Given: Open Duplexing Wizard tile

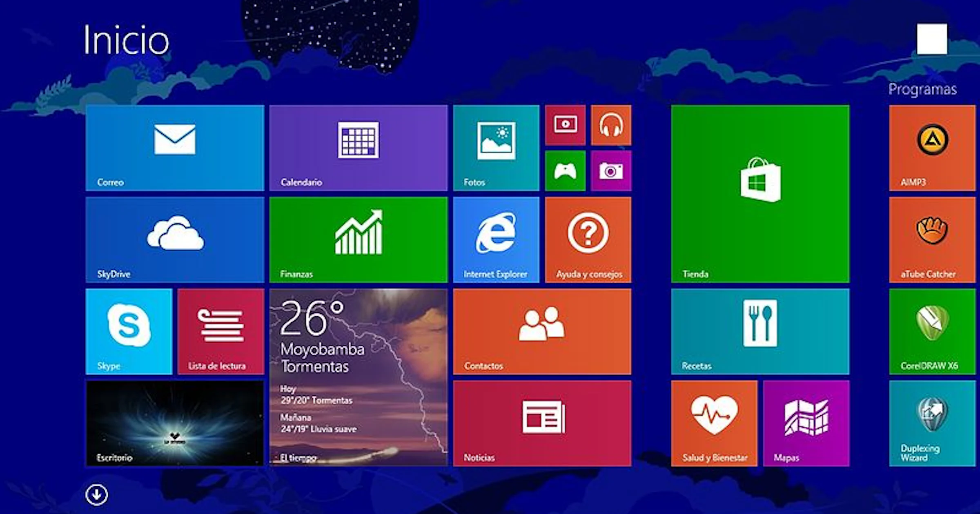Looking at the screenshot, I should pos(932,423).
